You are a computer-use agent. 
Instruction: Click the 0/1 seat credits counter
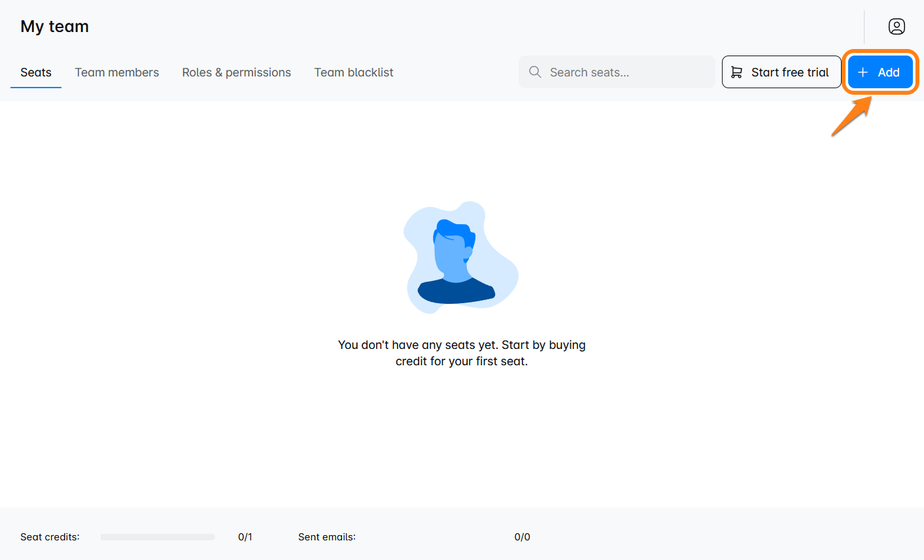tap(245, 537)
